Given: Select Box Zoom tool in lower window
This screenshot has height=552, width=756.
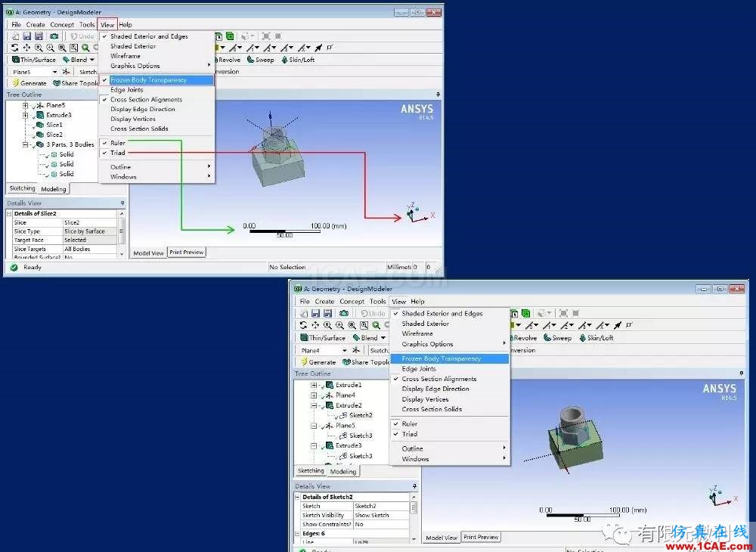Looking at the screenshot, I should (x=340, y=325).
